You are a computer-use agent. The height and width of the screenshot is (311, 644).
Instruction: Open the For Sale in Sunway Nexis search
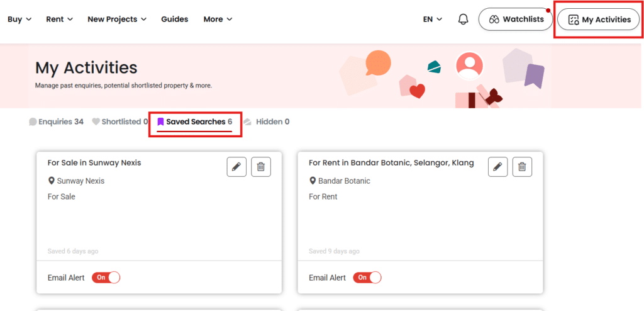pyautogui.click(x=94, y=163)
